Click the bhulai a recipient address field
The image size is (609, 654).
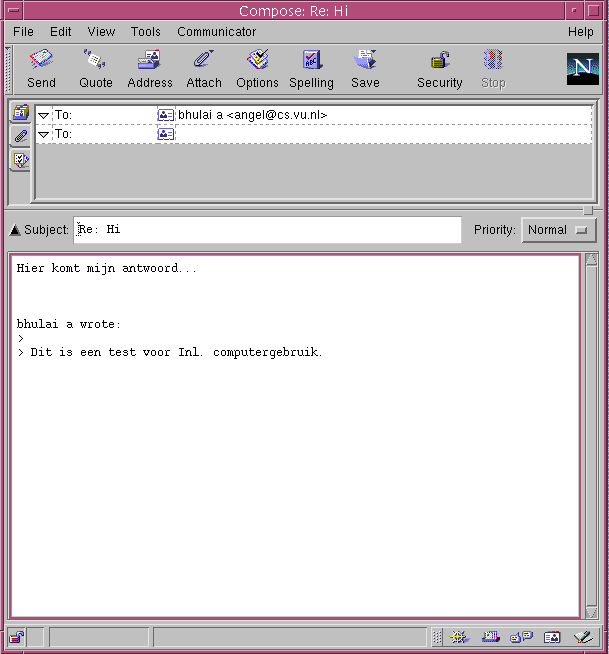(383, 115)
